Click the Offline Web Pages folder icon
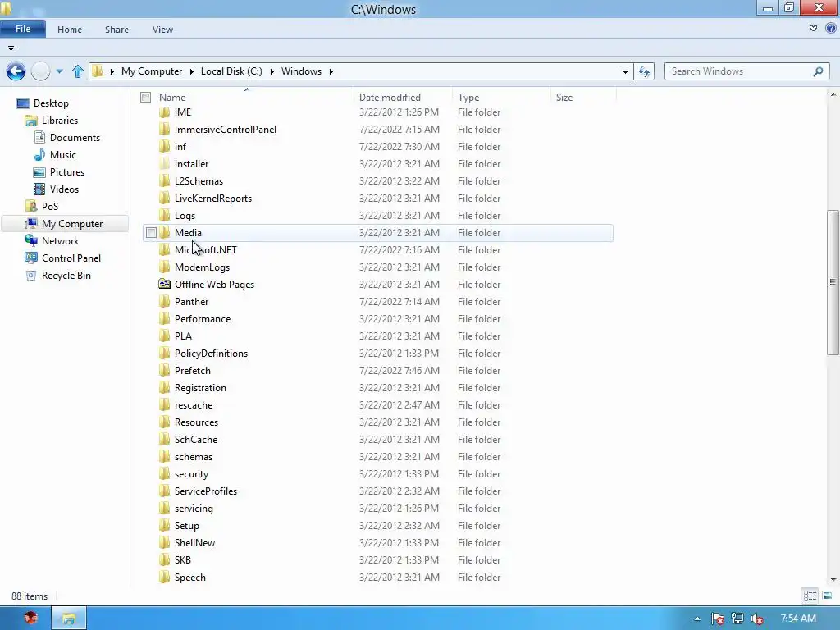This screenshot has height=630, width=840. pyautogui.click(x=164, y=284)
